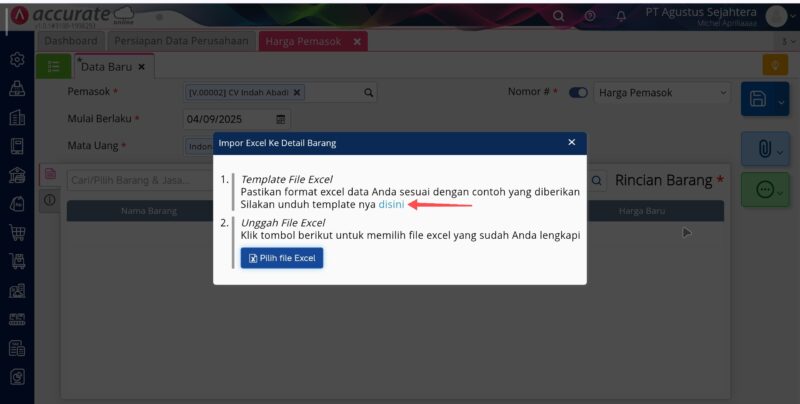The width and height of the screenshot is (800, 404).
Task: Expand the Harga Pemasok numbering dropdown
Action: 662,93
